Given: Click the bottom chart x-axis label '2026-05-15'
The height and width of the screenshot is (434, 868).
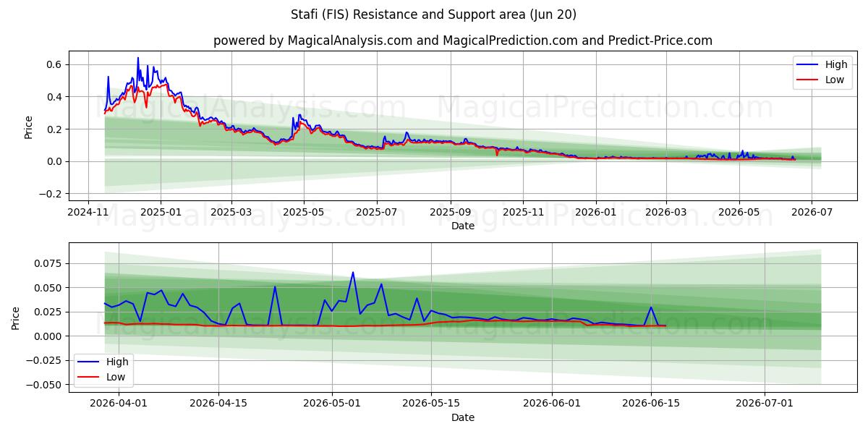Looking at the screenshot, I should click(431, 404).
